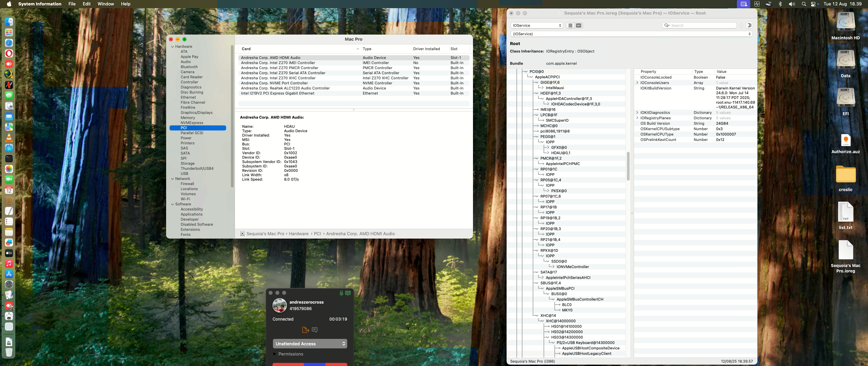Viewport: 868px width, 366px height.
Task: Open the Window menu
Action: (106, 4)
